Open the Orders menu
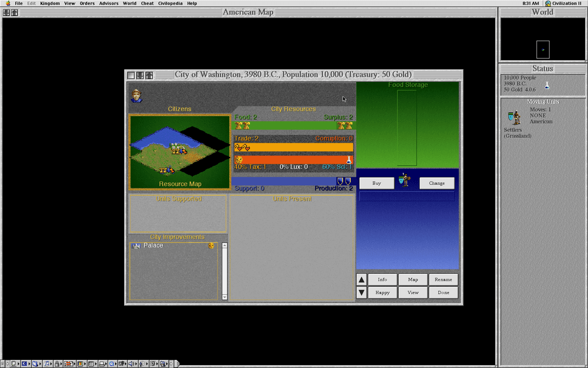 87,3
